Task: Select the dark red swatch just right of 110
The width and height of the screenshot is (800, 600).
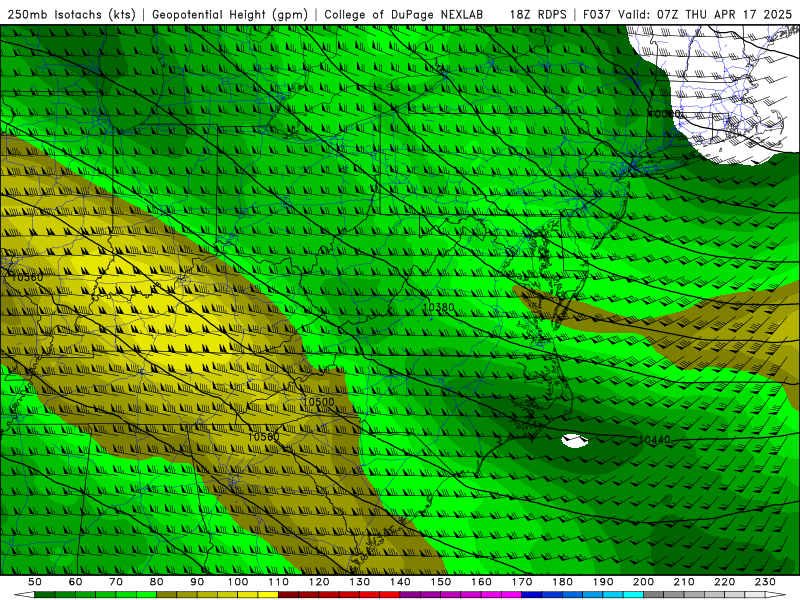Action: pyautogui.click(x=288, y=595)
